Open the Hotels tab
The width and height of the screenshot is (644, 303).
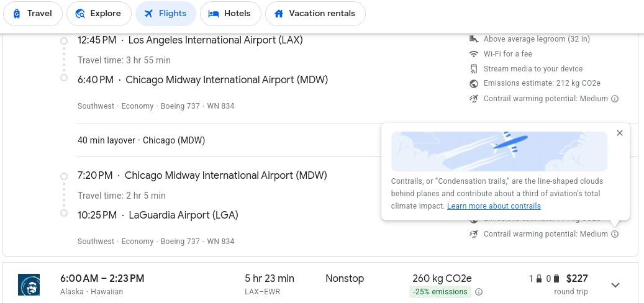[230, 14]
